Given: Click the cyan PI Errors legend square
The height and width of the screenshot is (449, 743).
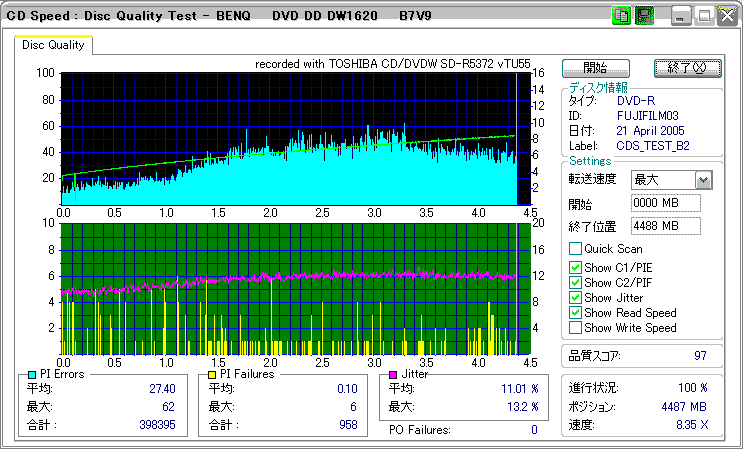Looking at the screenshot, I should click(x=33, y=374).
